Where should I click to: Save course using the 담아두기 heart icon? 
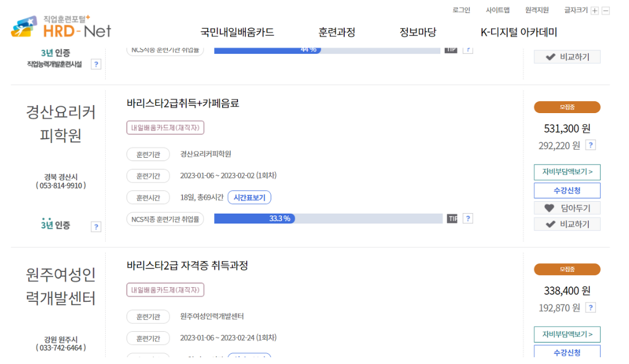[567, 207]
